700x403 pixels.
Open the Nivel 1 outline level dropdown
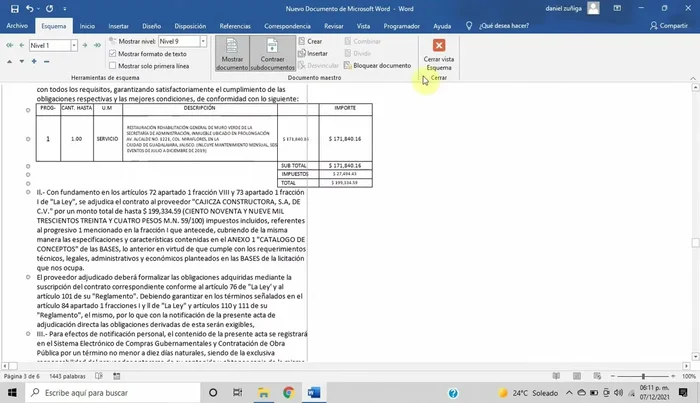click(76, 46)
